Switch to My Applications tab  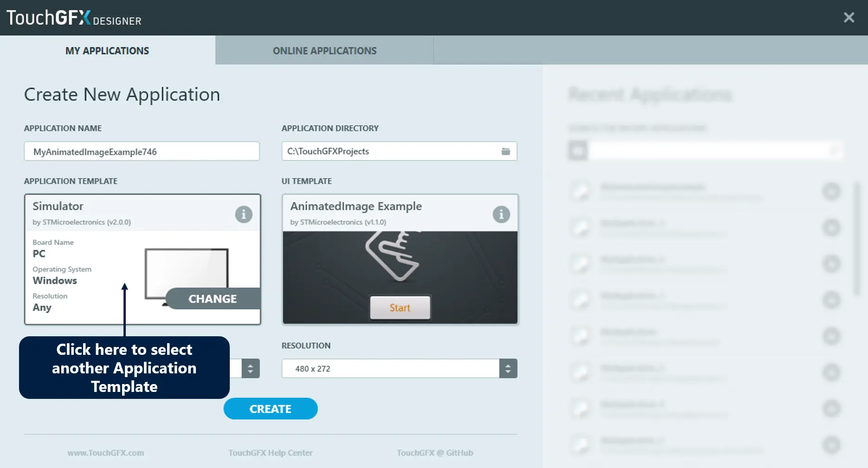click(107, 51)
